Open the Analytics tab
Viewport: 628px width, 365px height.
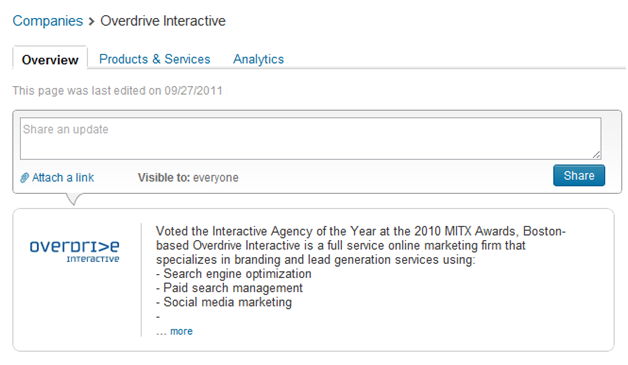(258, 59)
